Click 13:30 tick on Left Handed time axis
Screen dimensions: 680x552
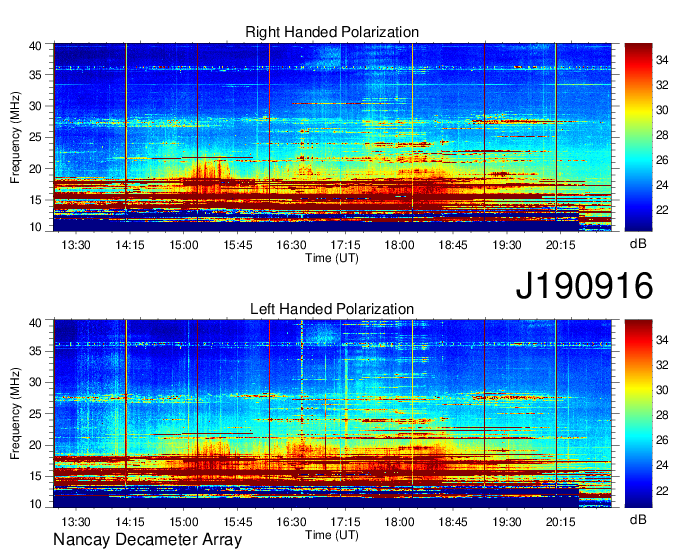(76, 522)
